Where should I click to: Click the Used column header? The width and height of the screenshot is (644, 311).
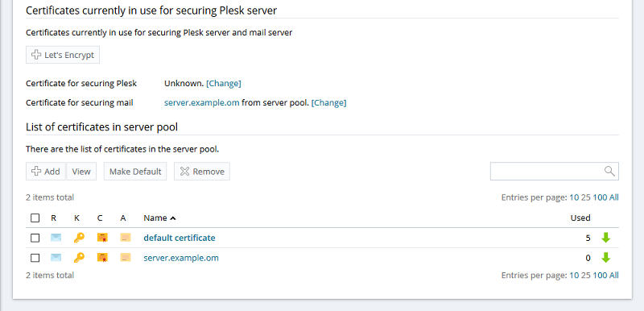click(580, 218)
